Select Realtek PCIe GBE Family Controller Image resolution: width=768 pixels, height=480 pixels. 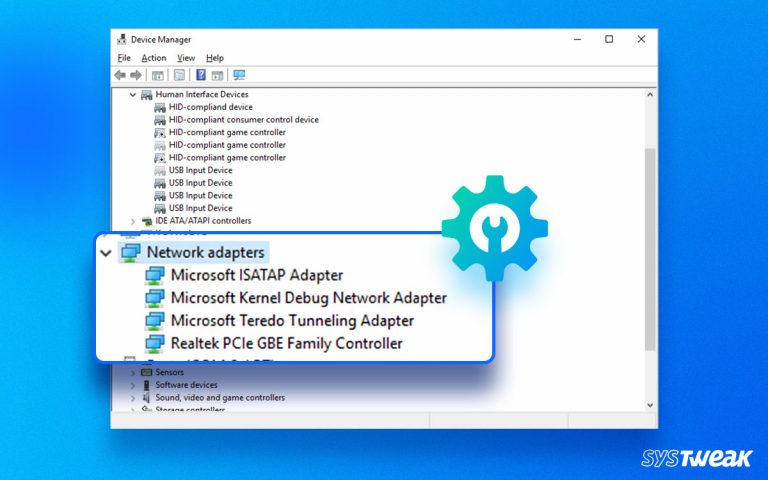[287, 343]
